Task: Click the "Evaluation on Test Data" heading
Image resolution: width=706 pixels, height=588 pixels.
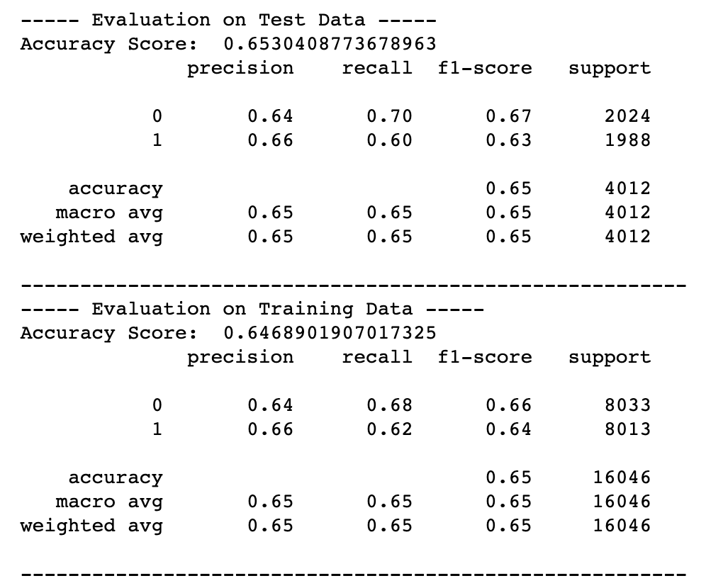Action: click(229, 21)
